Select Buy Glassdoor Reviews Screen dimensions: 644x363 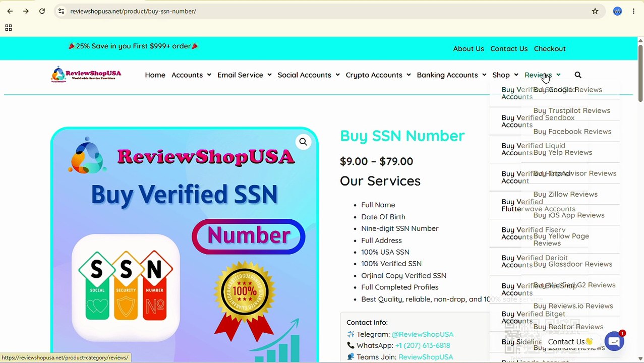pyautogui.click(x=572, y=264)
